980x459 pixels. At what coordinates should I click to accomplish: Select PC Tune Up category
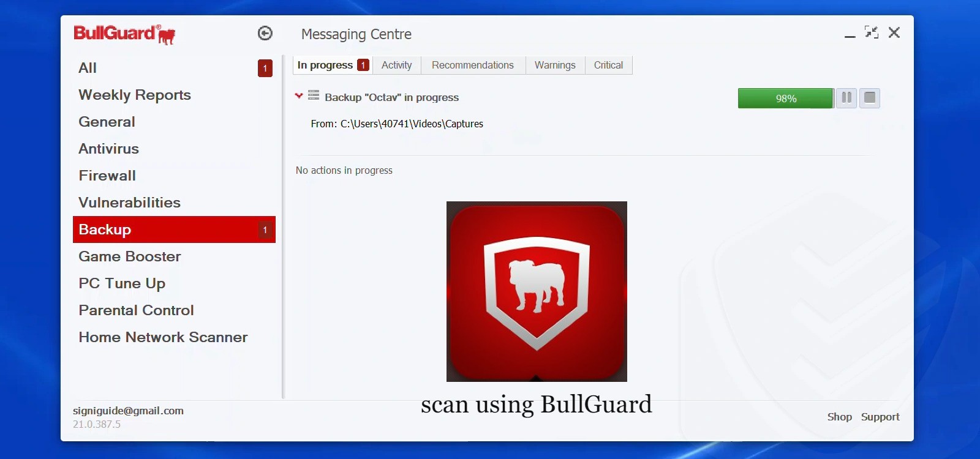pyautogui.click(x=174, y=283)
